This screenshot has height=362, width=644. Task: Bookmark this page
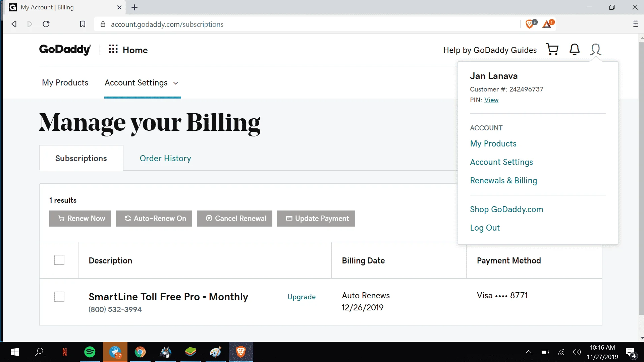[83, 24]
